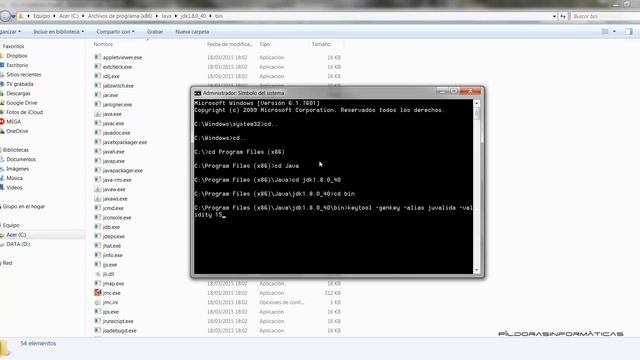Open TV grabada in Favoritos
The height and width of the screenshot is (360, 640).
(x=19, y=84)
